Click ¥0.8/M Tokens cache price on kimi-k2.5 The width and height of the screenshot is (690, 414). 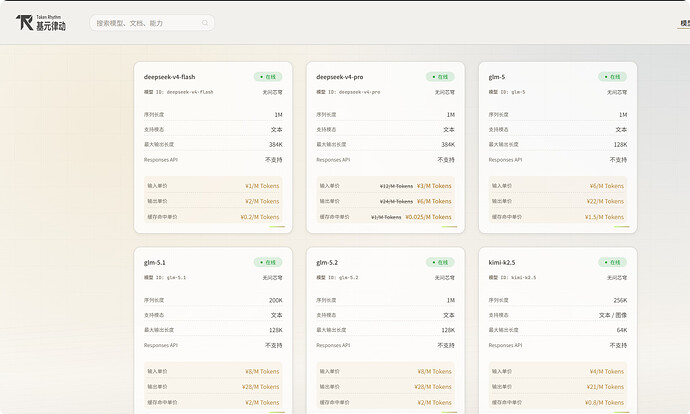[604, 403]
